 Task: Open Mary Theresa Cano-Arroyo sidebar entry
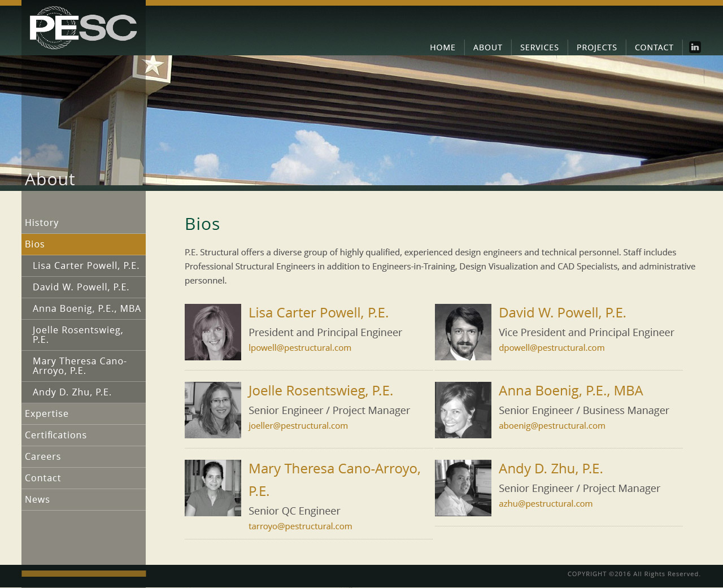point(84,366)
